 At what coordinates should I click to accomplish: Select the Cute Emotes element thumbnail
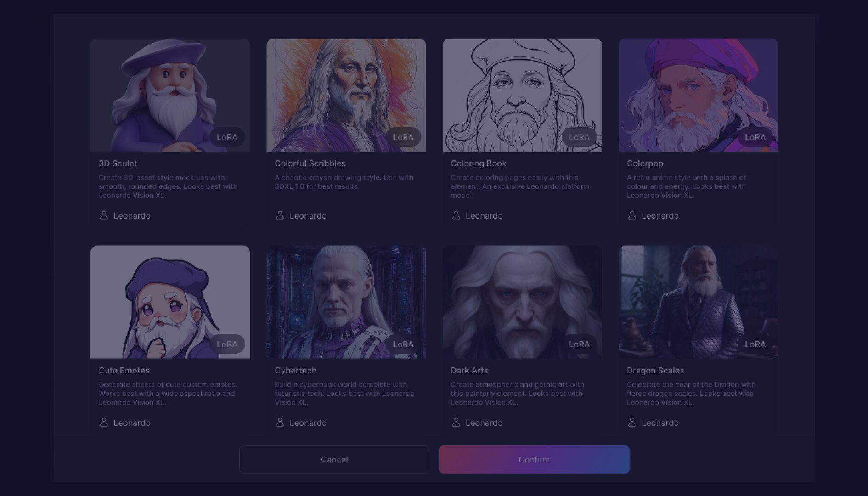coord(170,302)
